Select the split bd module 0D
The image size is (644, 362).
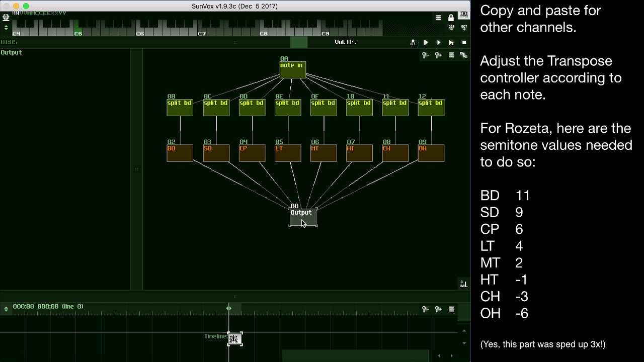(x=252, y=108)
